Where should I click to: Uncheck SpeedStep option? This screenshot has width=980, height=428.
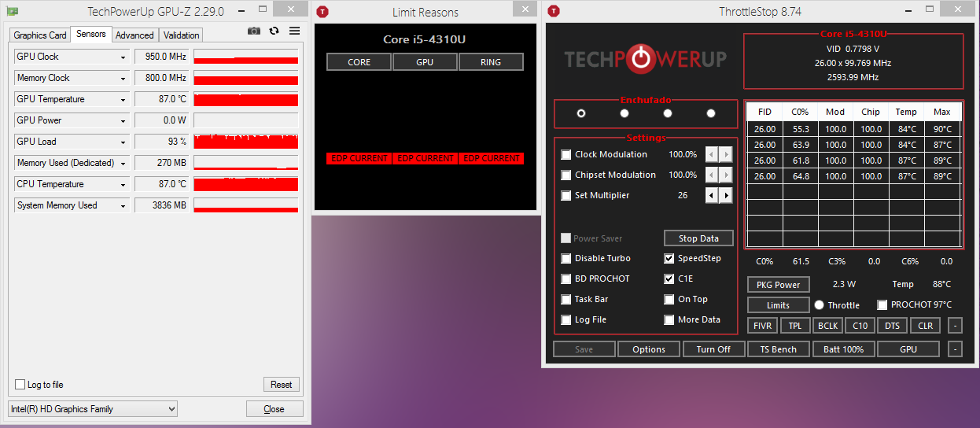[x=669, y=258]
